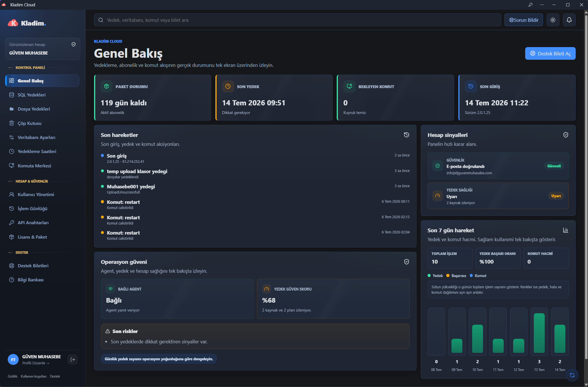Go to Lisans & Paket

tap(42, 237)
